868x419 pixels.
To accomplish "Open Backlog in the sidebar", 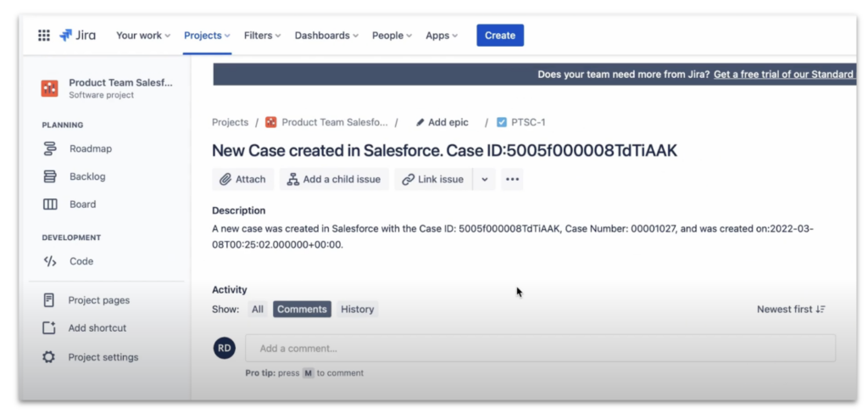I will tap(87, 176).
